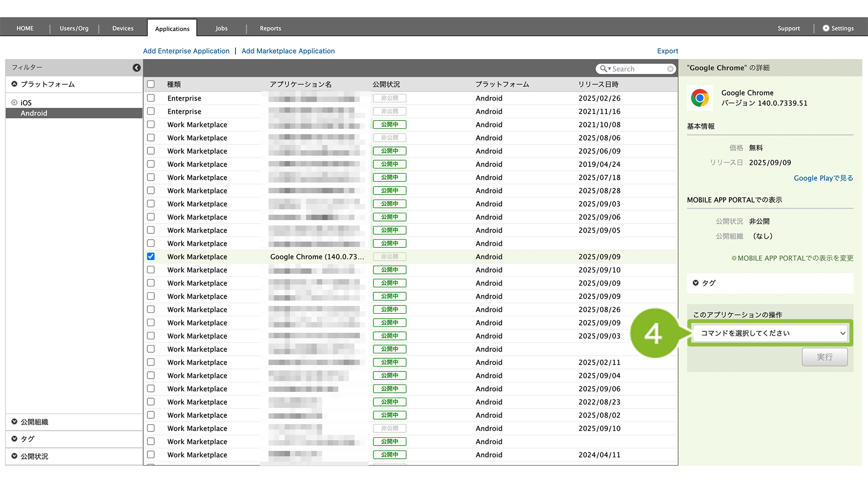Click the search magnifier icon
Image resolution: width=868 pixels, height=488 pixels.
604,69
